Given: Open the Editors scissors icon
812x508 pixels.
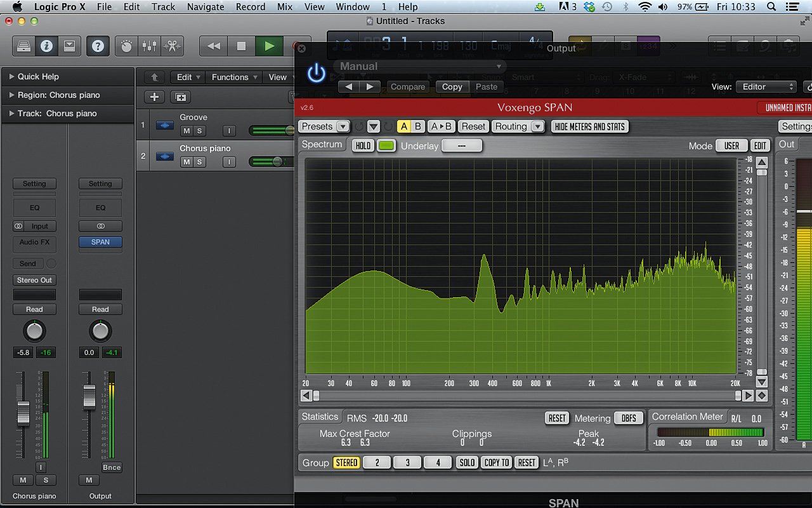Looking at the screenshot, I should (171, 46).
